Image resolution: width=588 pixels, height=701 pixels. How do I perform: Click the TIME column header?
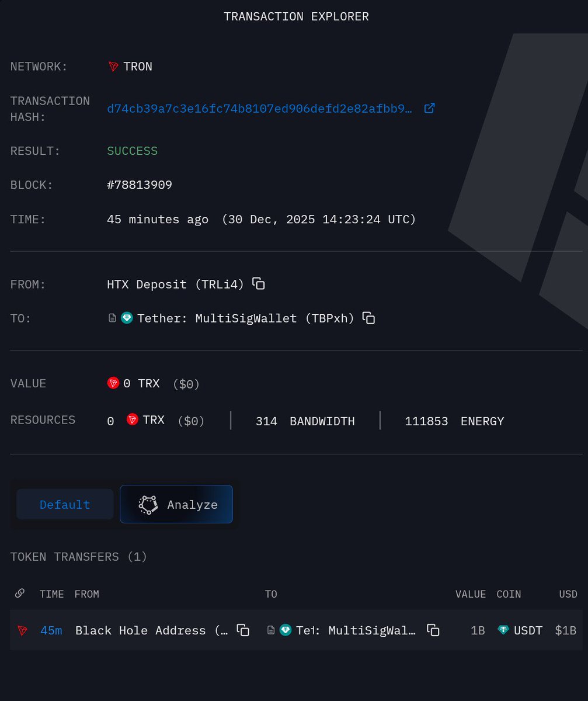point(51,594)
